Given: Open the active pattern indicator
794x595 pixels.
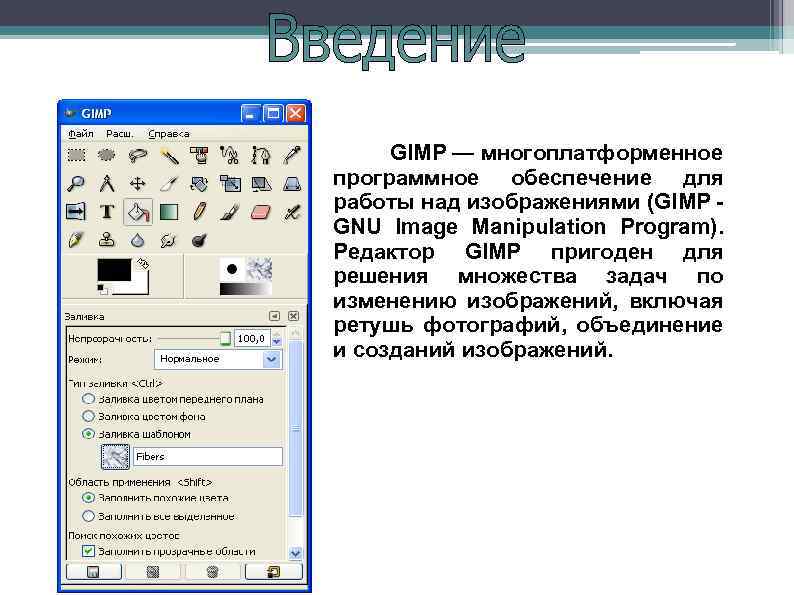Looking at the screenshot, I should (x=259, y=269).
